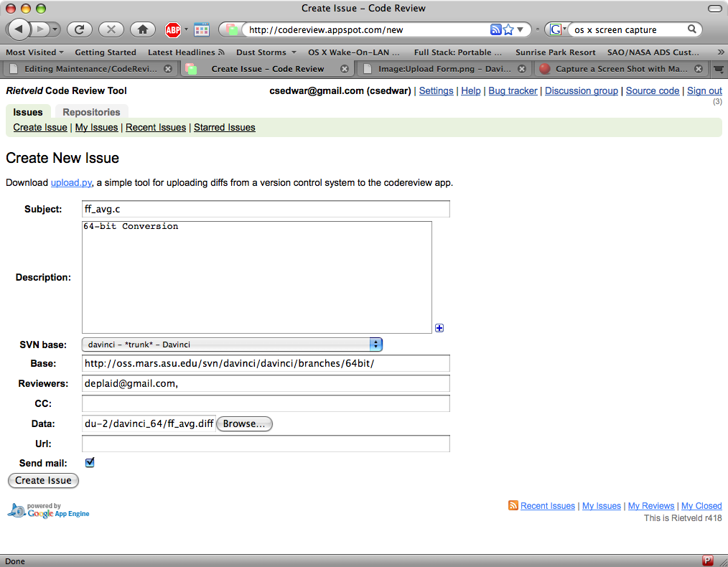728x567 pixels.
Task: Click inside the Description text area
Action: tap(257, 277)
